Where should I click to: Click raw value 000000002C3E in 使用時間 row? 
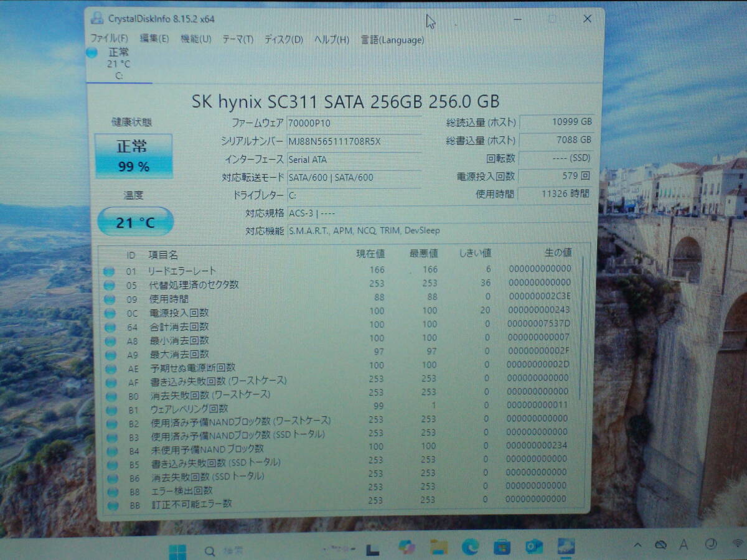pyautogui.click(x=540, y=297)
